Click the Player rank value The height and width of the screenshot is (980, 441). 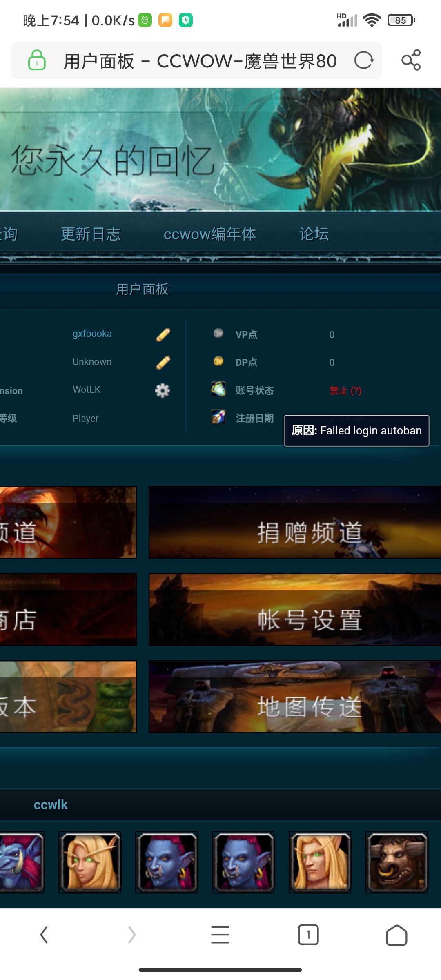[x=86, y=419]
